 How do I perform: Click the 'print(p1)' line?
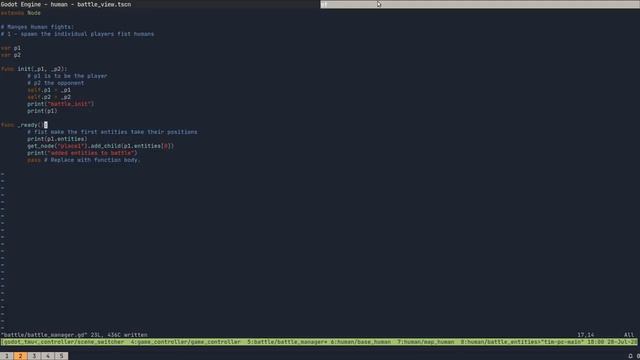(42, 111)
